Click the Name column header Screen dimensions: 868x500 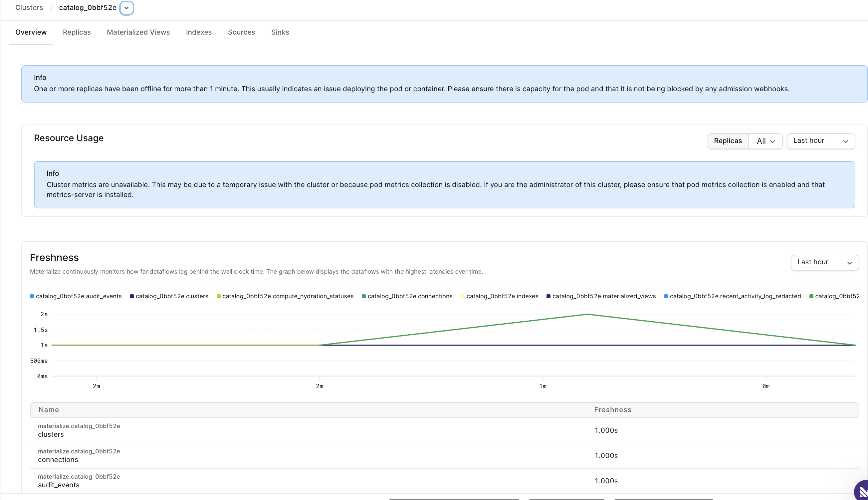[x=49, y=410]
